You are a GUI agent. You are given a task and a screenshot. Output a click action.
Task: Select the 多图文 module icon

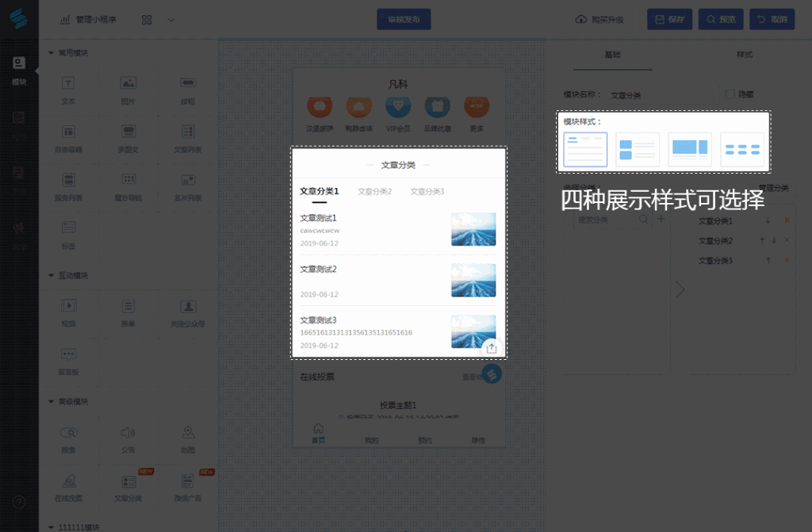click(x=128, y=132)
